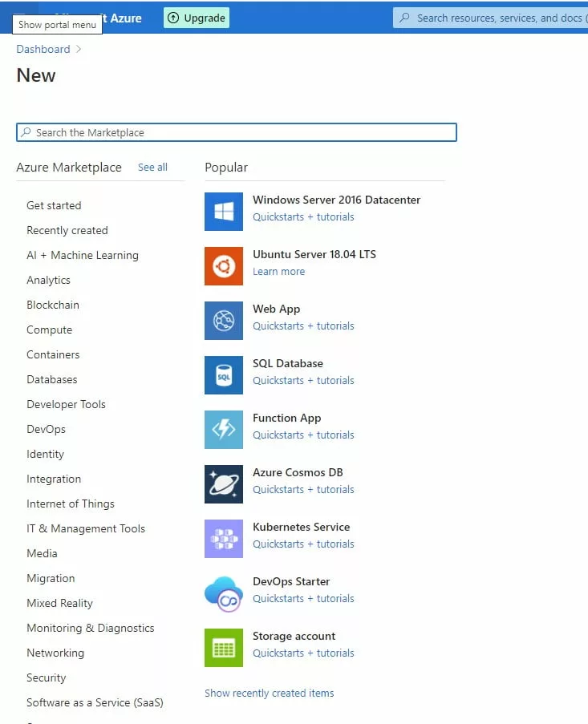The height and width of the screenshot is (724, 588).
Task: Open the AI + Machine Learning category
Action: (82, 255)
